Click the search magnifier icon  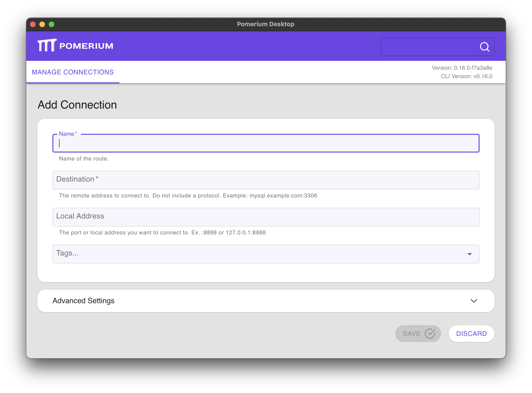484,46
